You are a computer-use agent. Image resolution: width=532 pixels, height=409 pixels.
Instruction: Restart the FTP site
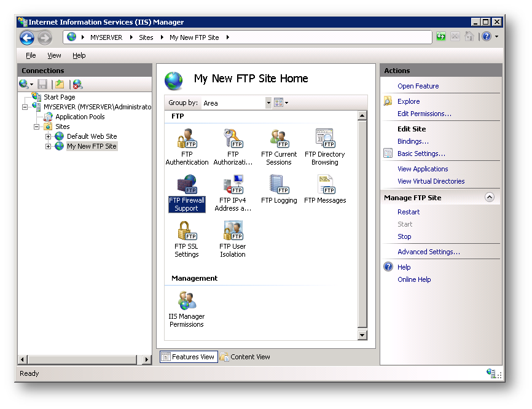point(409,212)
